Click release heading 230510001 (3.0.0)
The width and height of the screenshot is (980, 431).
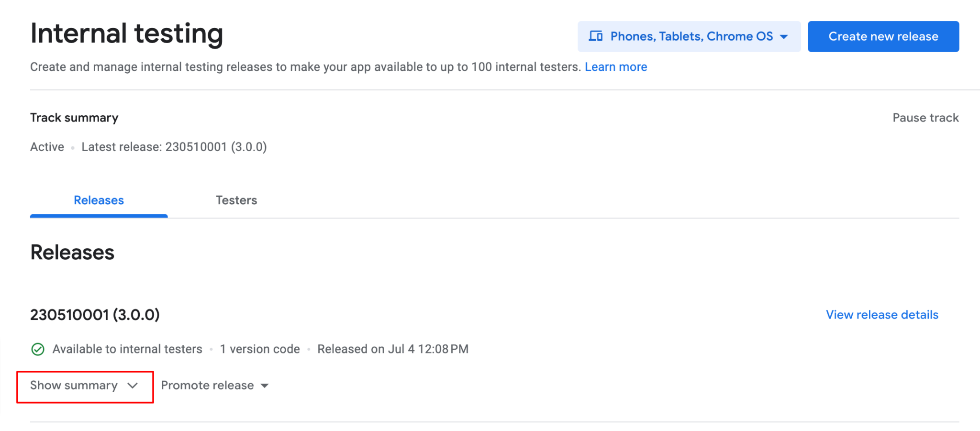95,315
